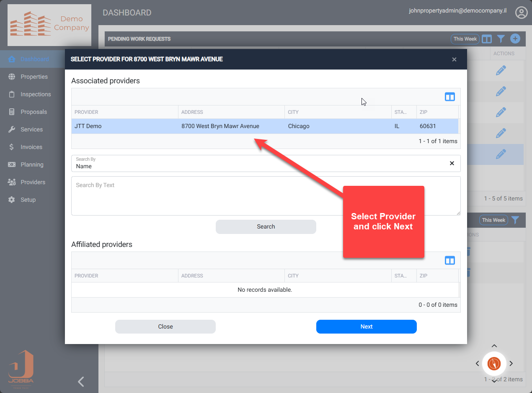Sort by the Provider column header

pyautogui.click(x=87, y=112)
